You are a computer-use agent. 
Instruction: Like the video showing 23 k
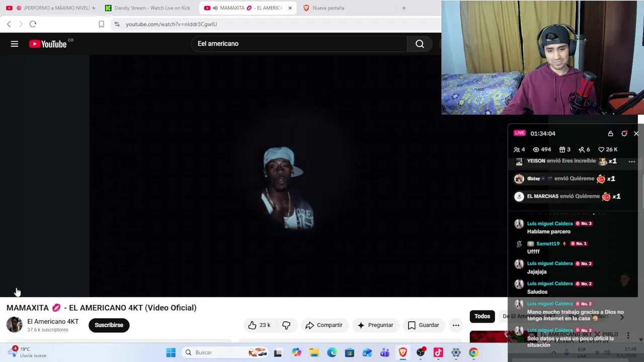259,325
